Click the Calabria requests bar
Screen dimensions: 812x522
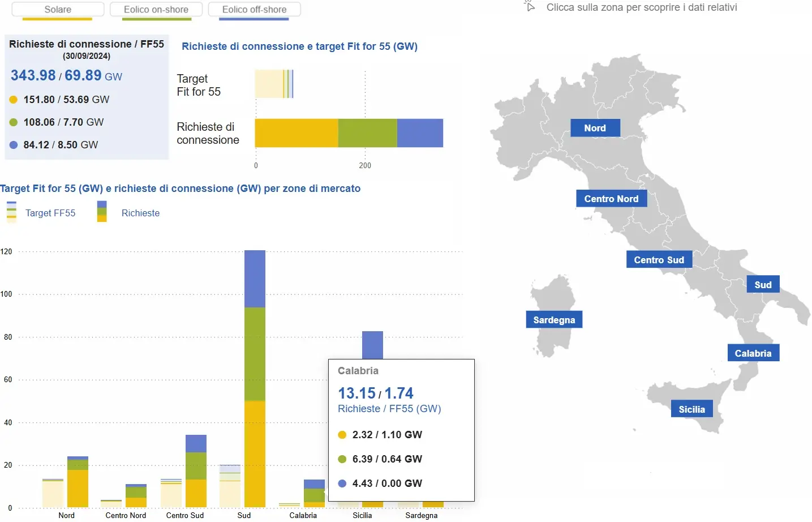coord(314,493)
